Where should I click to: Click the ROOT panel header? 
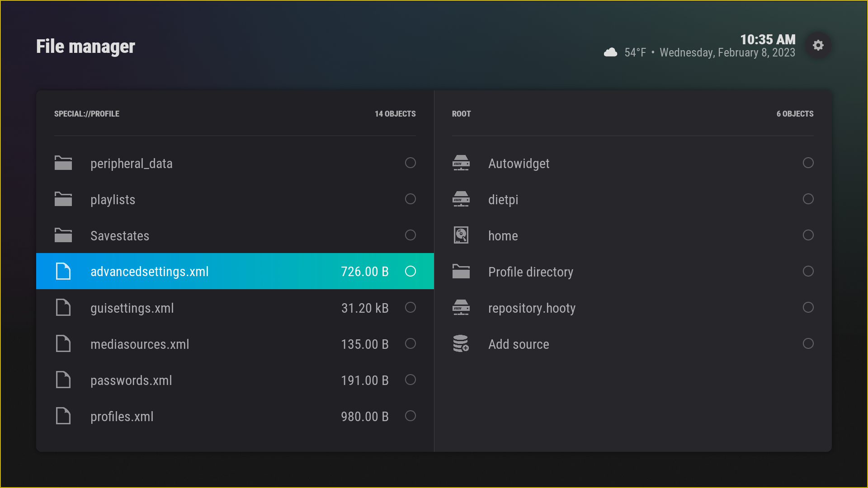tap(462, 114)
